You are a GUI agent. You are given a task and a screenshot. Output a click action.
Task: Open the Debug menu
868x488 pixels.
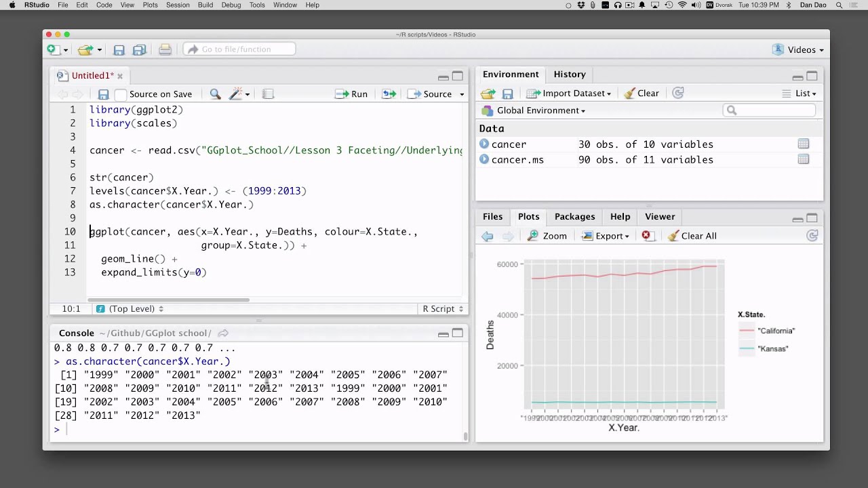(231, 5)
